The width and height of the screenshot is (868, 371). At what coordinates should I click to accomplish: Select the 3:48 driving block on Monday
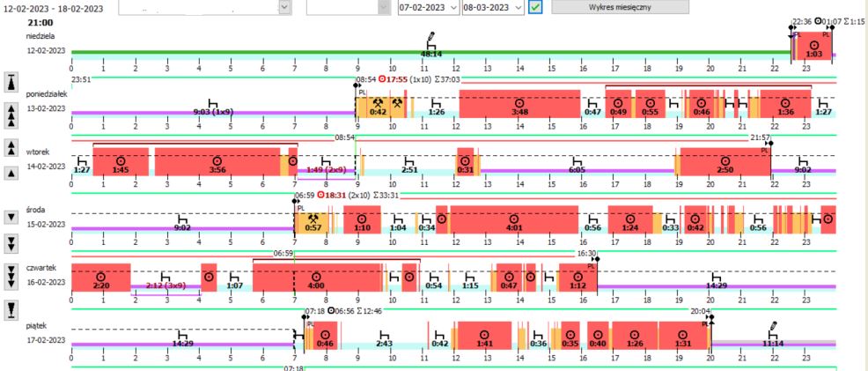(519, 104)
